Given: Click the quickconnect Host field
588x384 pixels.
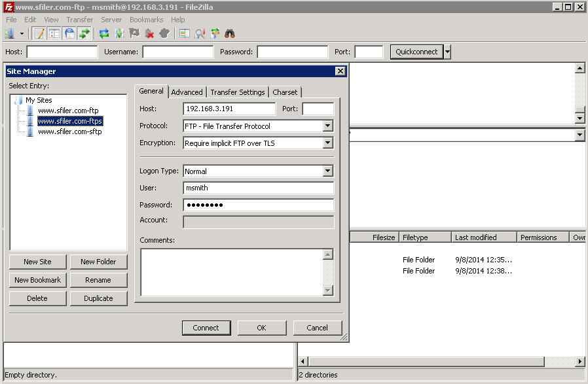Looking at the screenshot, I should coord(62,52).
